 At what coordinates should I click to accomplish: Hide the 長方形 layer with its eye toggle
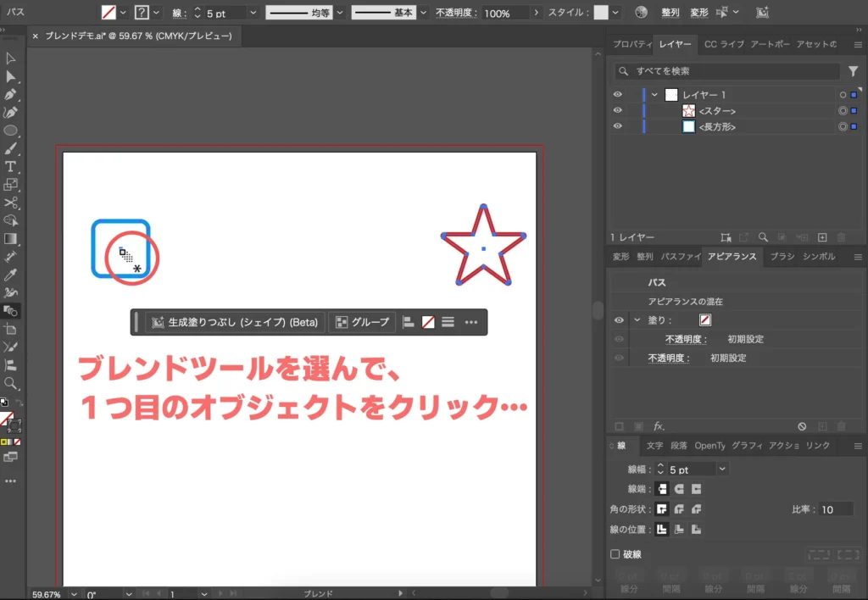coord(618,126)
